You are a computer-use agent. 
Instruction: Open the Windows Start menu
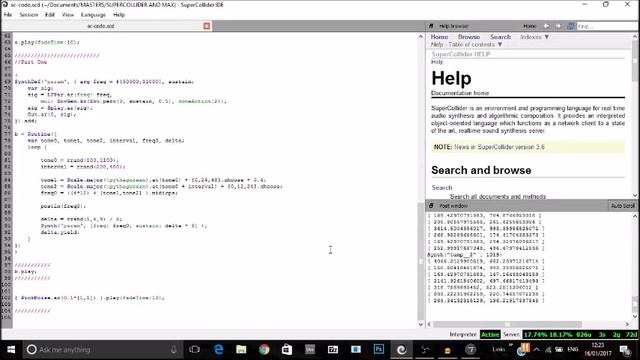click(x=11, y=350)
